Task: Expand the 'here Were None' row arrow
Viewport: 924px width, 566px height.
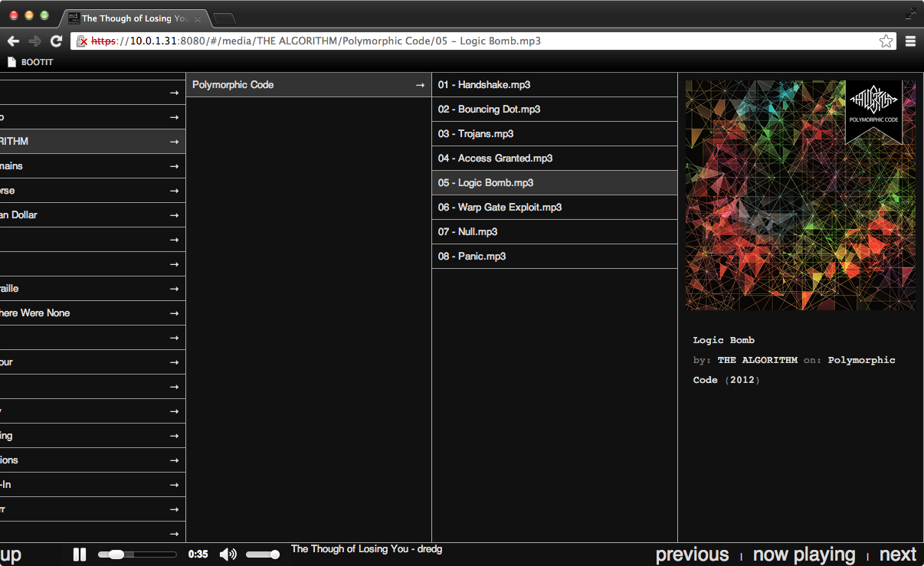Action: 175,313
